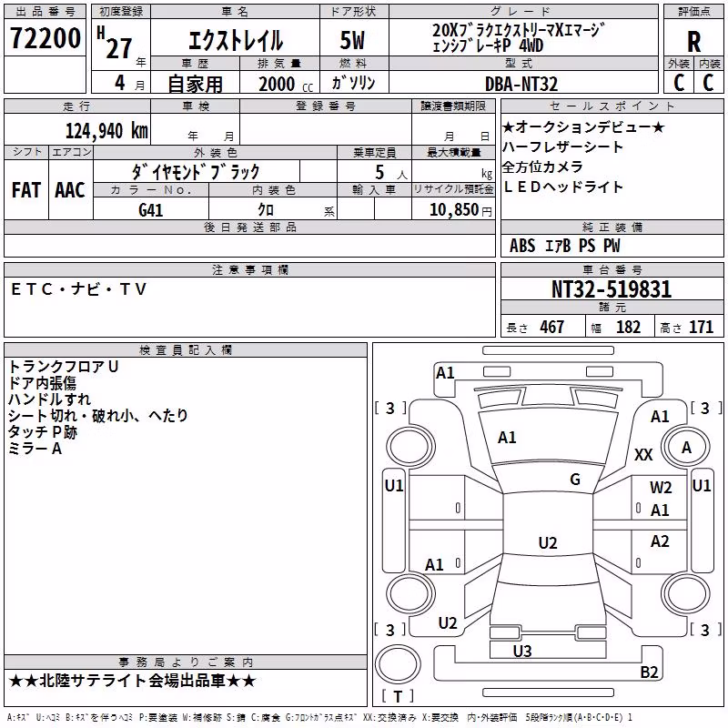Select the 事務局よりご案内 header
This screenshot has width=728, height=728.
pos(186,662)
